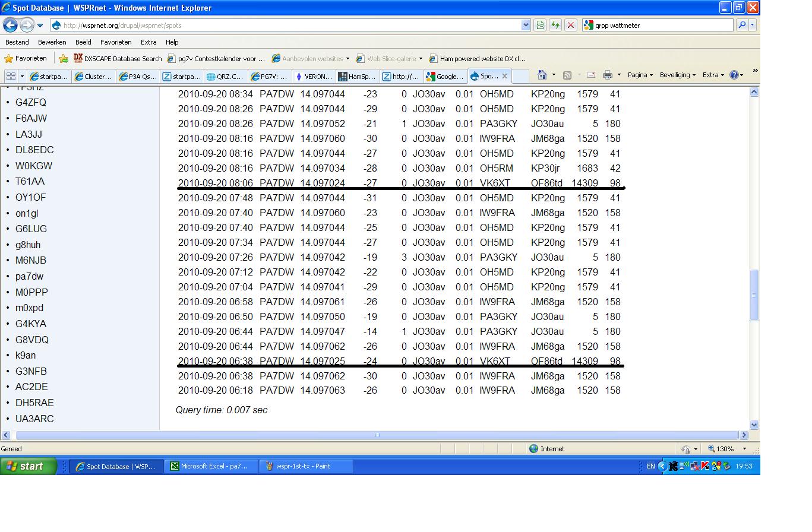Click the G4ZFQ callsign link

[x=31, y=102]
